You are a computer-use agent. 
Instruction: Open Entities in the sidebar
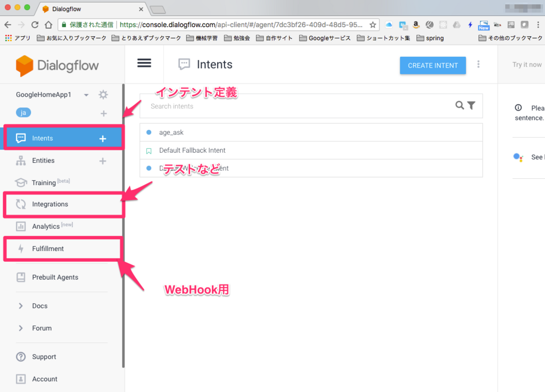pos(43,161)
